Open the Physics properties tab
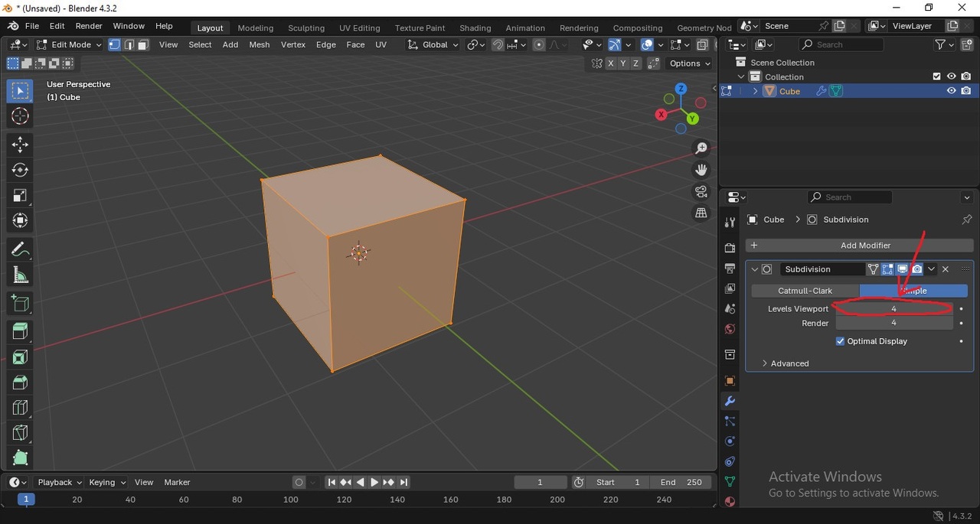Image resolution: width=980 pixels, height=524 pixels. tap(730, 441)
